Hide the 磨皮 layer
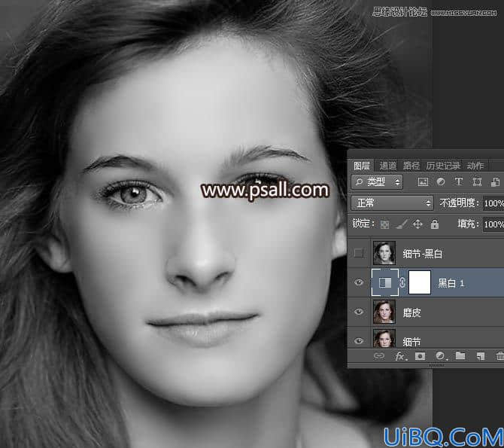The height and width of the screenshot is (448, 504). tap(358, 312)
